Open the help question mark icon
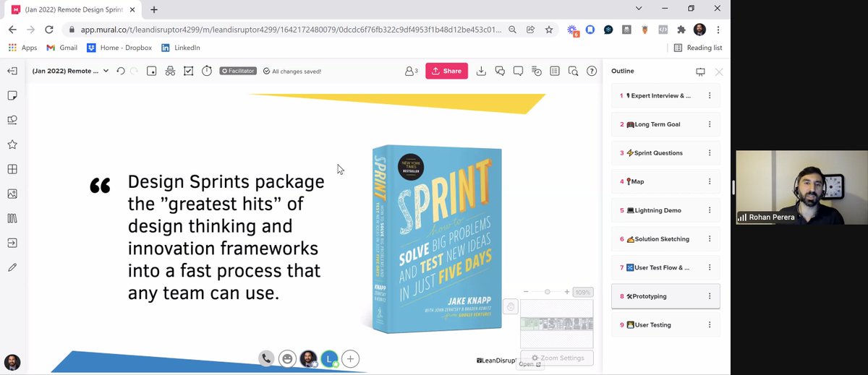 pos(592,71)
